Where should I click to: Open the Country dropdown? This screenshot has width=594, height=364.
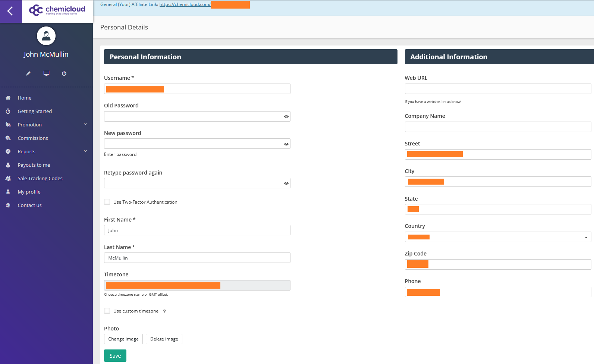click(497, 237)
